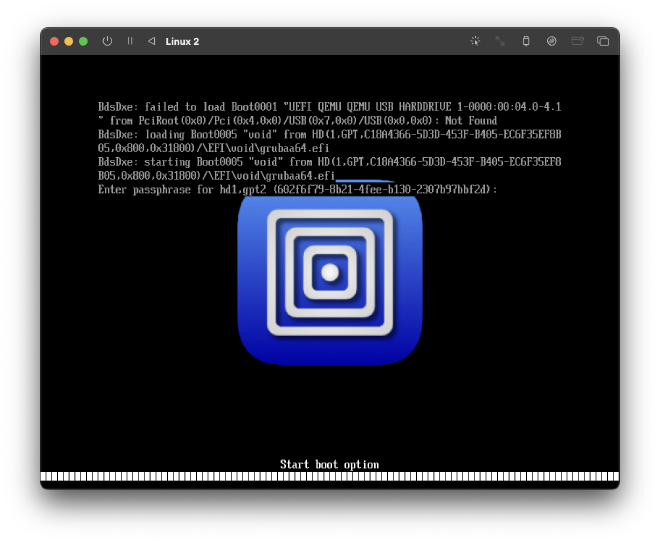Image resolution: width=660 pixels, height=543 pixels.
Task: Close the Linux 2 window
Action: (x=54, y=41)
